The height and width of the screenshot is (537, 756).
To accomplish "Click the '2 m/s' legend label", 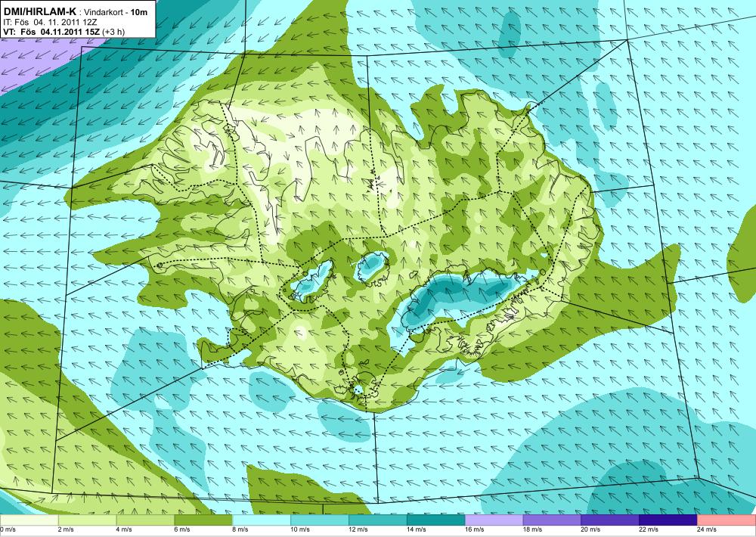I will [x=66, y=529].
